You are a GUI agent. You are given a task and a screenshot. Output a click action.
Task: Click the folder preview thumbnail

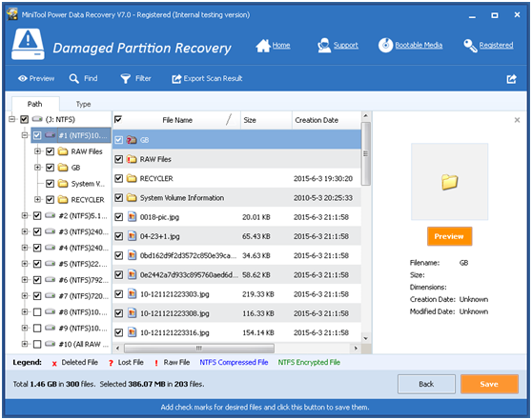[x=450, y=182]
